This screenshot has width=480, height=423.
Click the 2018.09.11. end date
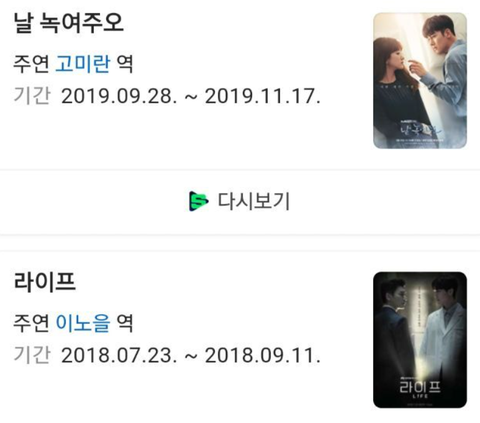[263, 355]
